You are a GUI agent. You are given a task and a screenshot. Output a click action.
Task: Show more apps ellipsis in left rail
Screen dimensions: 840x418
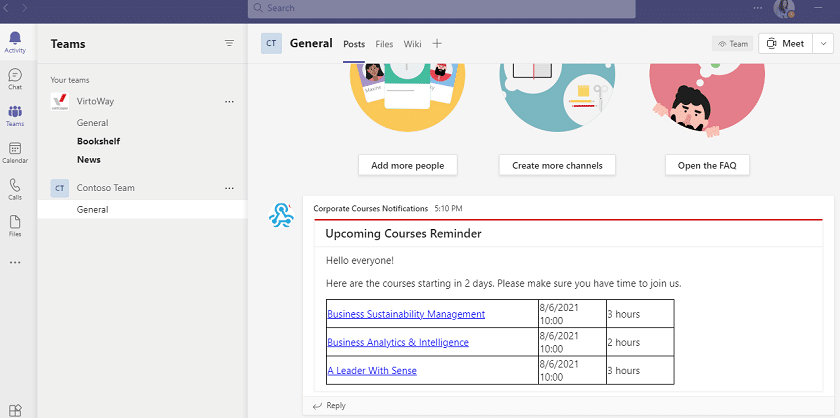click(x=15, y=263)
